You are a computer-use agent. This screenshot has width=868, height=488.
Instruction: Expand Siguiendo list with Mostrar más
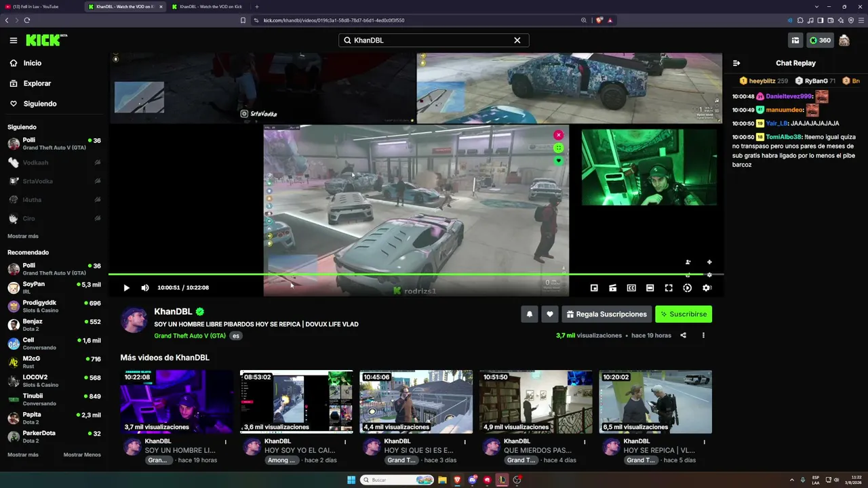point(23,237)
